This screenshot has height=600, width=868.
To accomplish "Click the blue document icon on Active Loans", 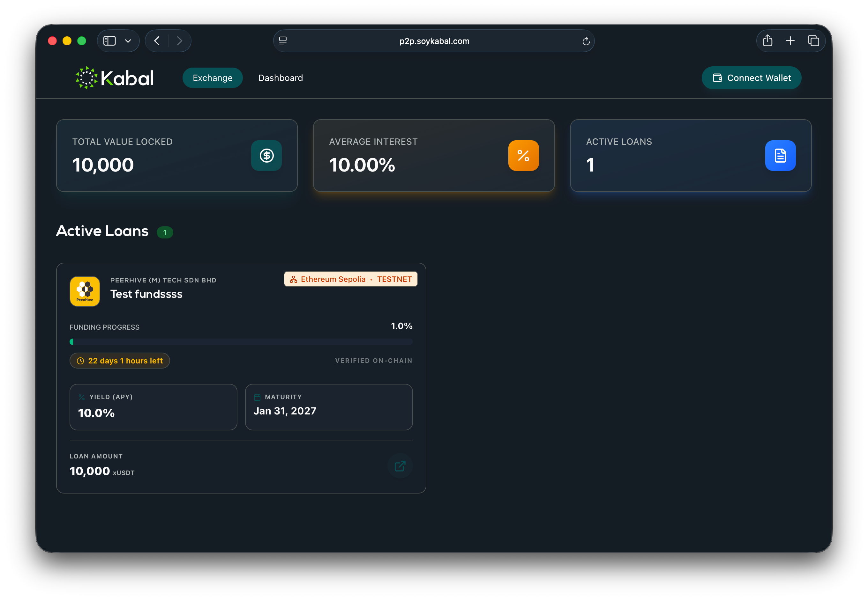I will (780, 156).
